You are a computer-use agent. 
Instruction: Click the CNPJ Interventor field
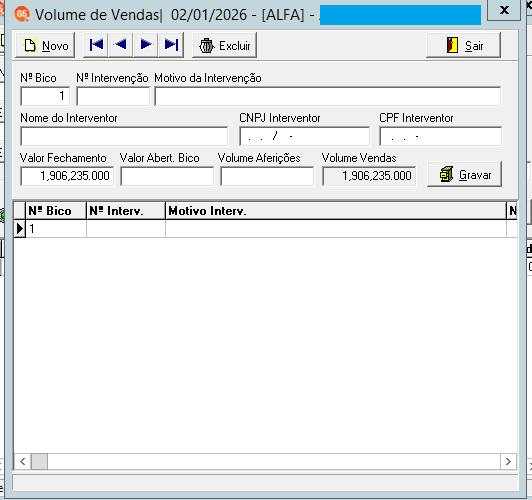[305, 136]
